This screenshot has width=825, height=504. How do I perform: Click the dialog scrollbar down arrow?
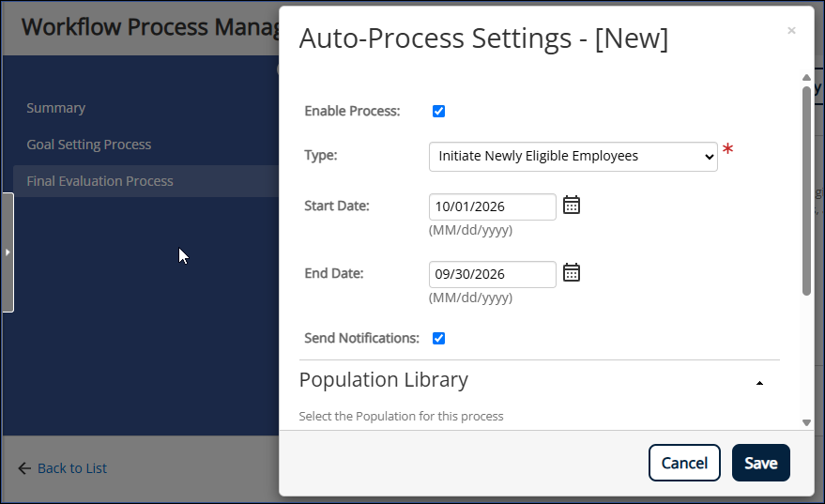(806, 422)
